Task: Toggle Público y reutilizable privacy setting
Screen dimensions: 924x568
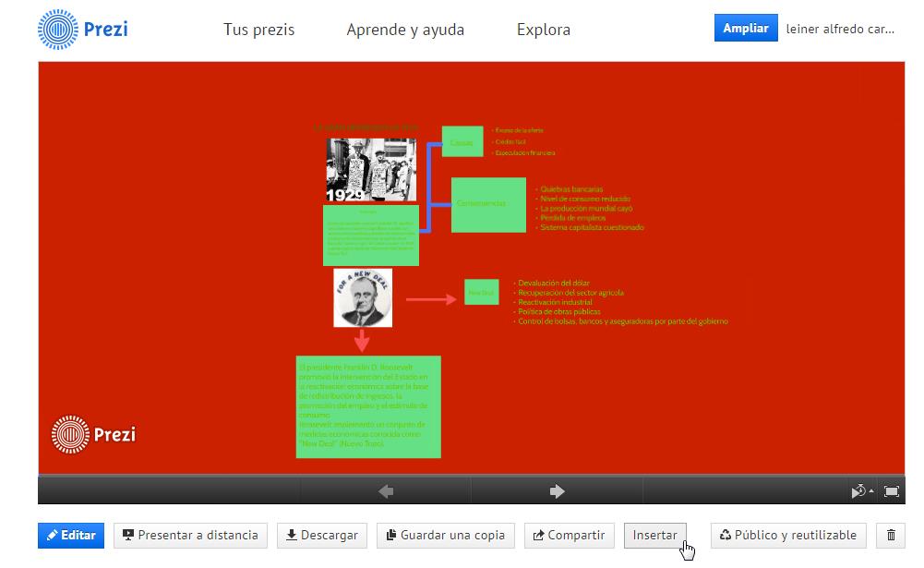Action: [788, 535]
